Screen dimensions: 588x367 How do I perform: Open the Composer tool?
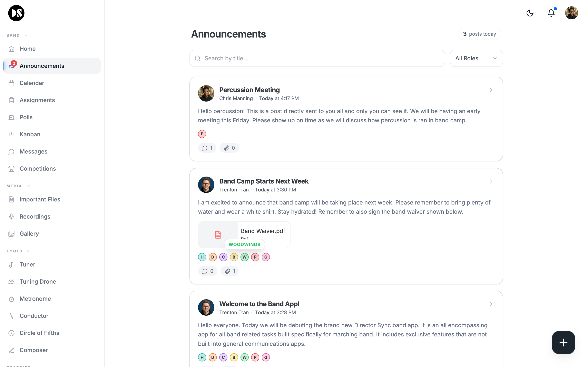click(33, 350)
